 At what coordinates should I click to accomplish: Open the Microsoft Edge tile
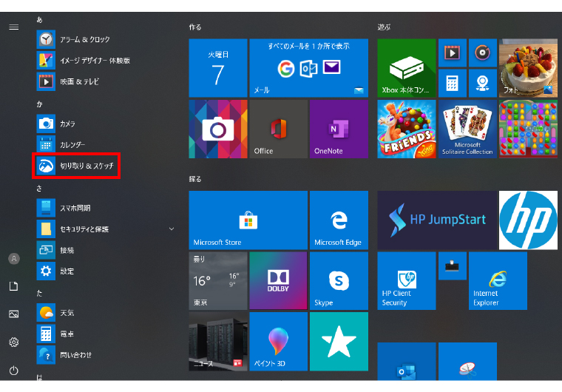click(339, 220)
